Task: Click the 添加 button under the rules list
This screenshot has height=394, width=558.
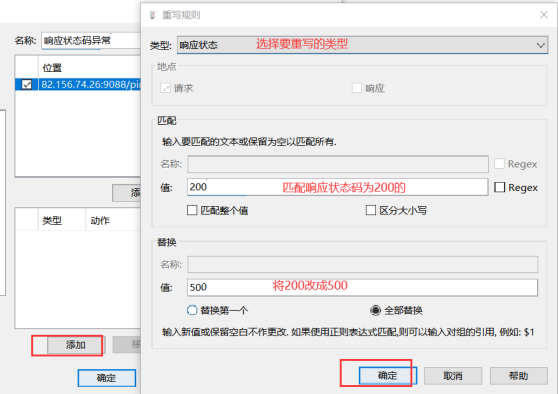Action: point(75,345)
